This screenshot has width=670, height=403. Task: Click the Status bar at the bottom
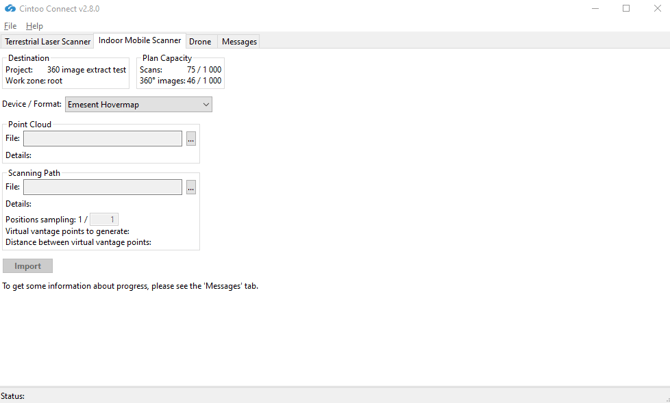coord(335,396)
